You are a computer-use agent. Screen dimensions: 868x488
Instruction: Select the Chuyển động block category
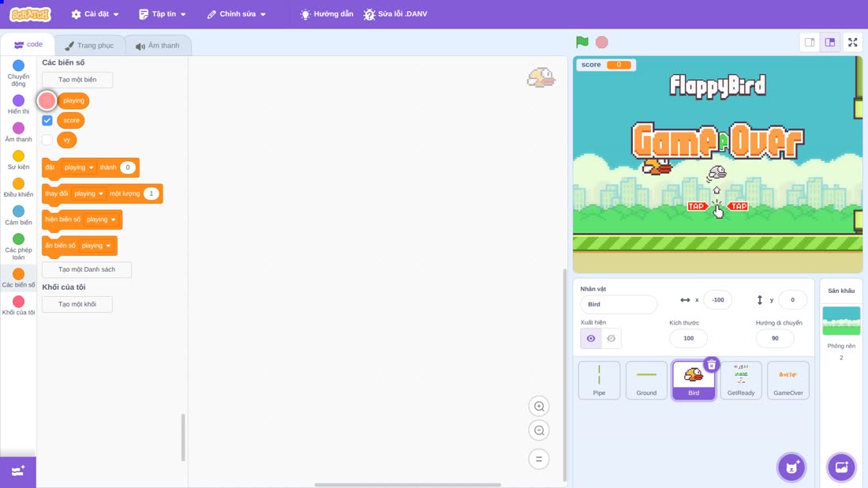[18, 73]
